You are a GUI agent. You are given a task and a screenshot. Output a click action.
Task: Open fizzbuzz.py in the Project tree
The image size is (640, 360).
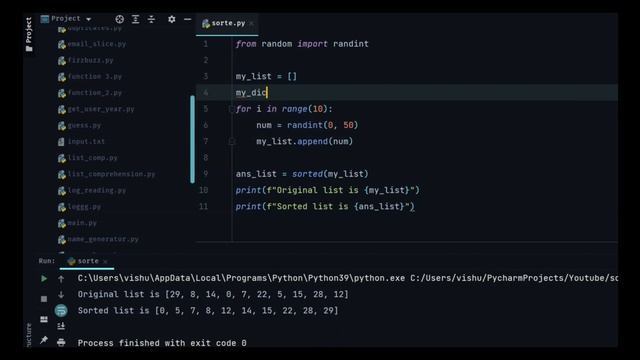click(x=86, y=60)
